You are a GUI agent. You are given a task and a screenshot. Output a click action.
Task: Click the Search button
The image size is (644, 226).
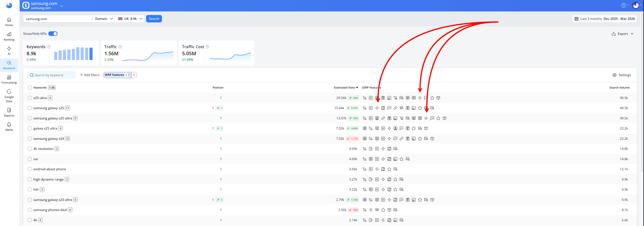[154, 19]
